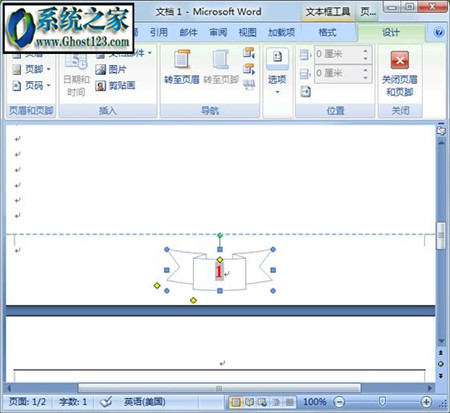Click the 剪贴画 (Clip Art) icon

point(100,86)
